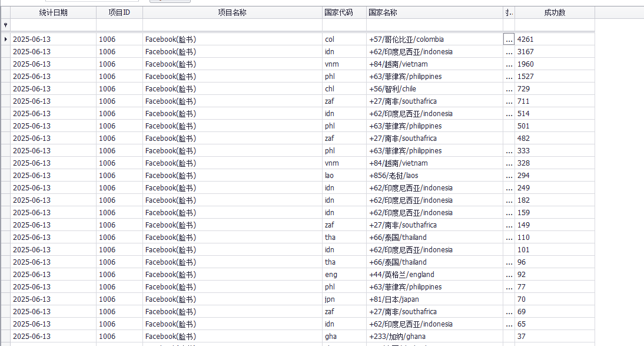Sort by the 项目名称 column header
Screen dimensions: 644x346
point(233,12)
